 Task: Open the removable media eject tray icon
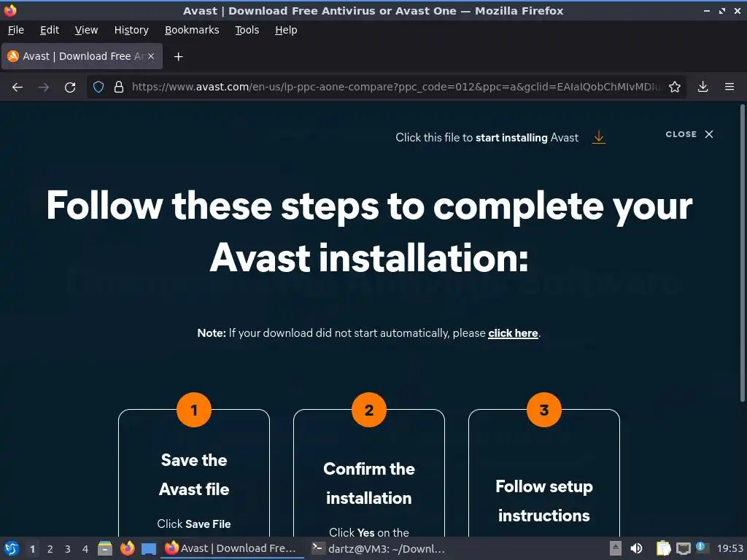616,548
